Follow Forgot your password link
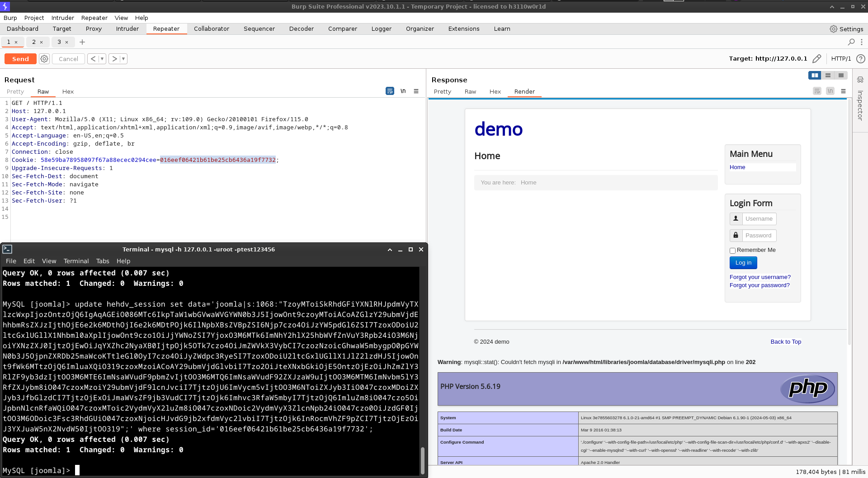The image size is (868, 478). click(x=759, y=285)
